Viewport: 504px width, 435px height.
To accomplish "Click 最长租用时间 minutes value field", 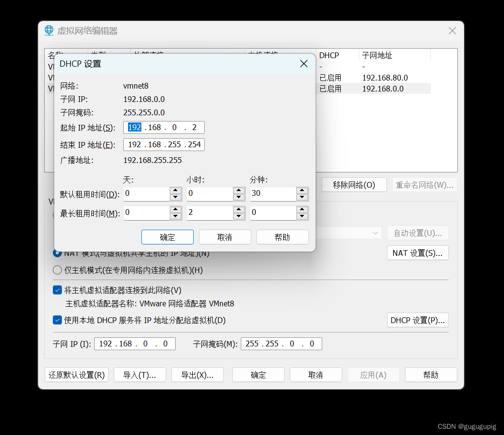I will pos(273,212).
